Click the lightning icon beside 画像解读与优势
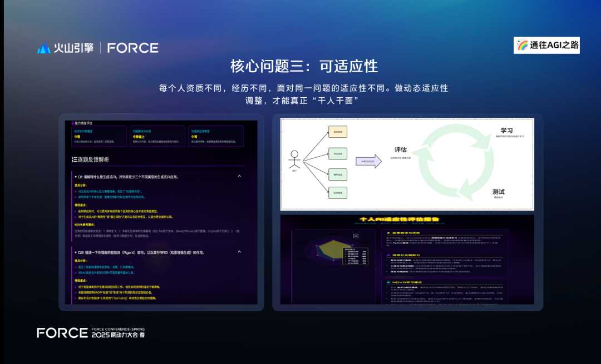Viewport: 601px width, 364px height. (x=388, y=233)
